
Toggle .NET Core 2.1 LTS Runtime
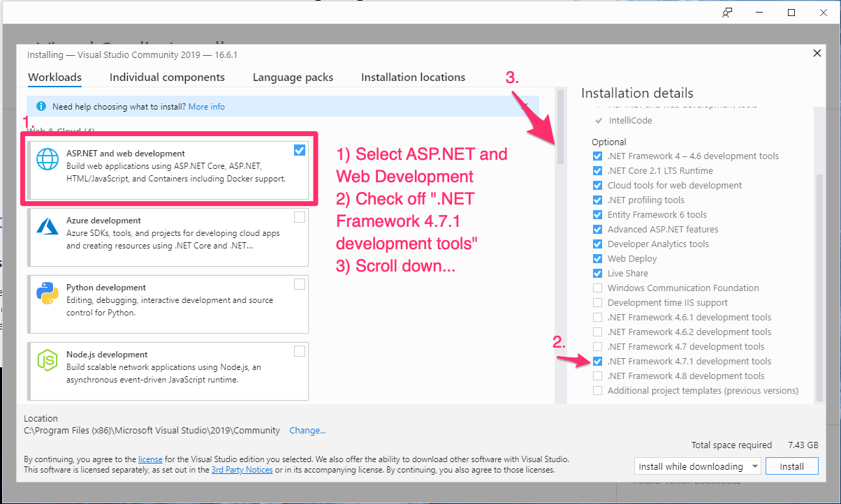[597, 170]
